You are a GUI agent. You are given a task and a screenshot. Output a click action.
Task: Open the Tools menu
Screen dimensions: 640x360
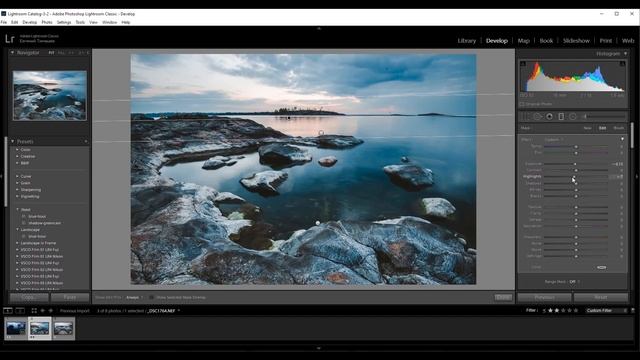tap(80, 22)
